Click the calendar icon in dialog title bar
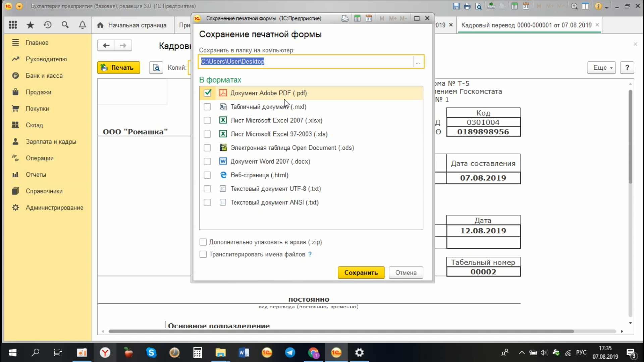The height and width of the screenshot is (362, 644). tap(369, 18)
